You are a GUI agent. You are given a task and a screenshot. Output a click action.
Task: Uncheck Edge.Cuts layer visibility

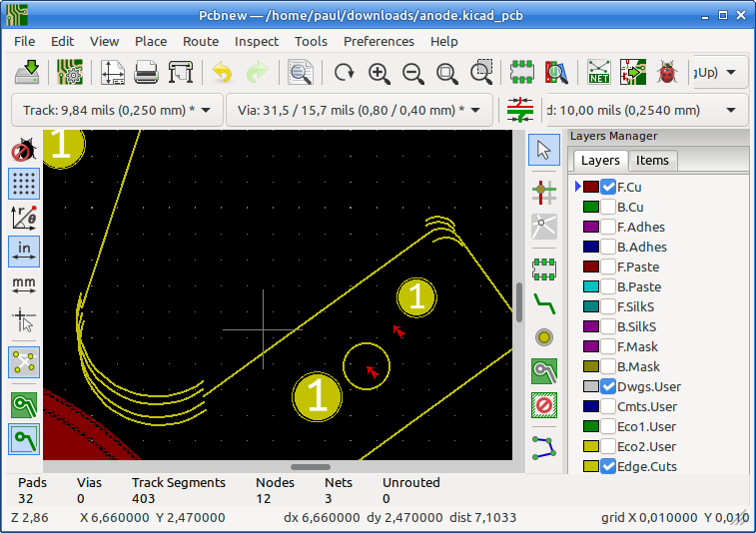(x=608, y=466)
